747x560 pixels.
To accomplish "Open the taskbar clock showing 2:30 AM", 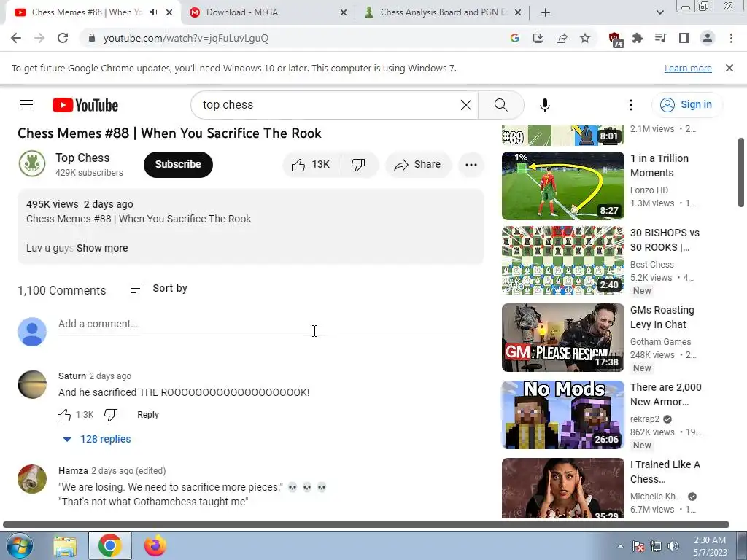I will point(710,546).
